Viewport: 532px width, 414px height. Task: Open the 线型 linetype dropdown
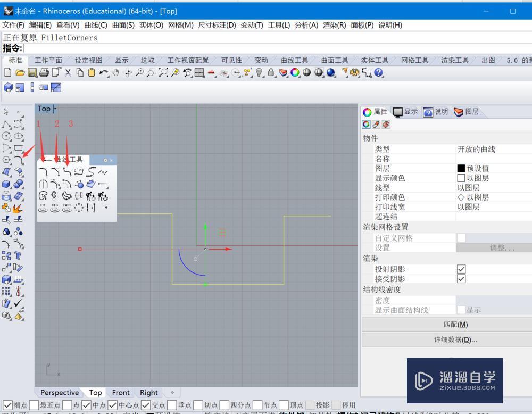coord(494,188)
